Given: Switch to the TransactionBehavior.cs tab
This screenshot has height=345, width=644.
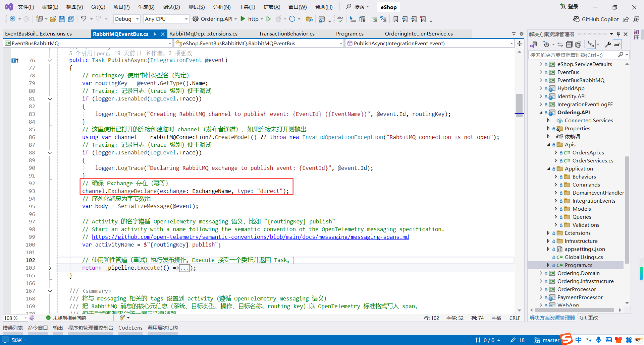Looking at the screenshot, I should click(287, 33).
